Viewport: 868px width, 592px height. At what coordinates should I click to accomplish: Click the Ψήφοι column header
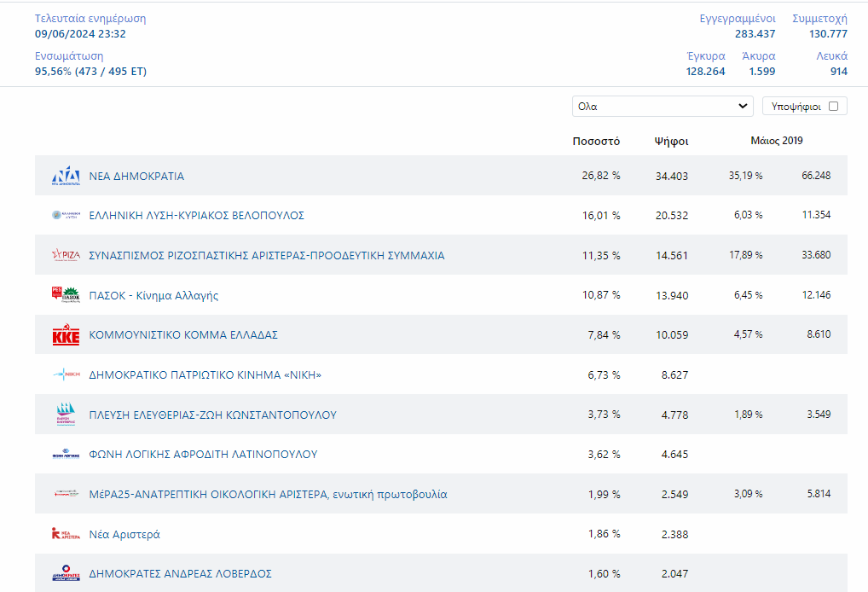(672, 142)
